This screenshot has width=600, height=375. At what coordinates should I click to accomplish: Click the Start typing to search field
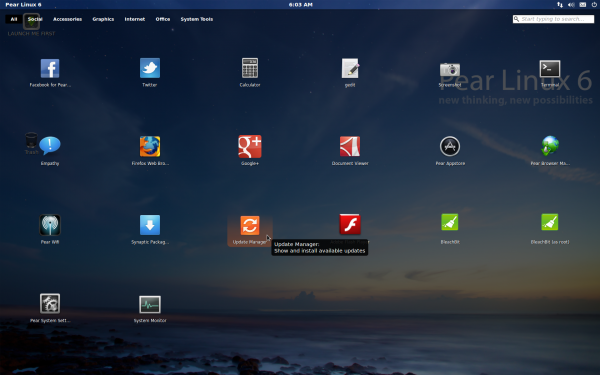pos(553,19)
